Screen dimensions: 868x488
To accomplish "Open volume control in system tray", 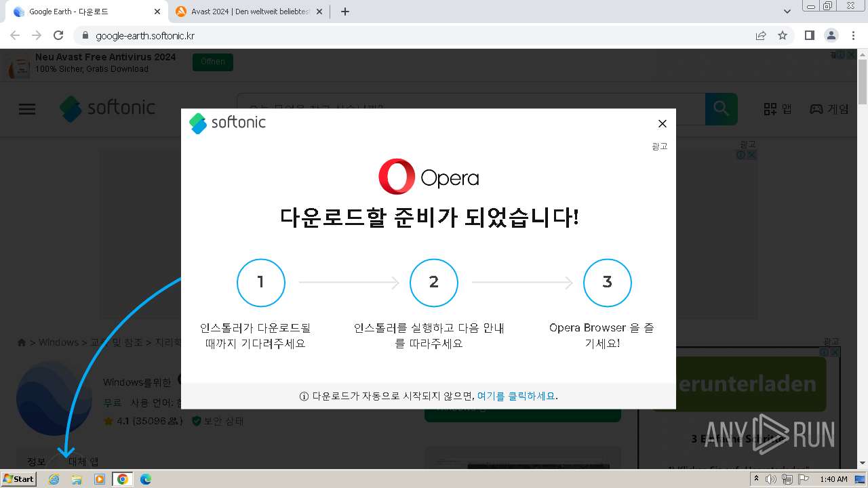I will coord(771,479).
